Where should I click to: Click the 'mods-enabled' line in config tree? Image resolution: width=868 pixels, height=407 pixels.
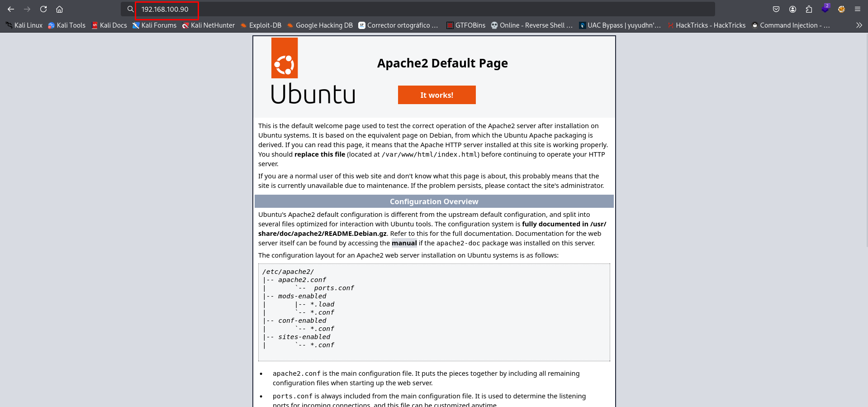(302, 296)
